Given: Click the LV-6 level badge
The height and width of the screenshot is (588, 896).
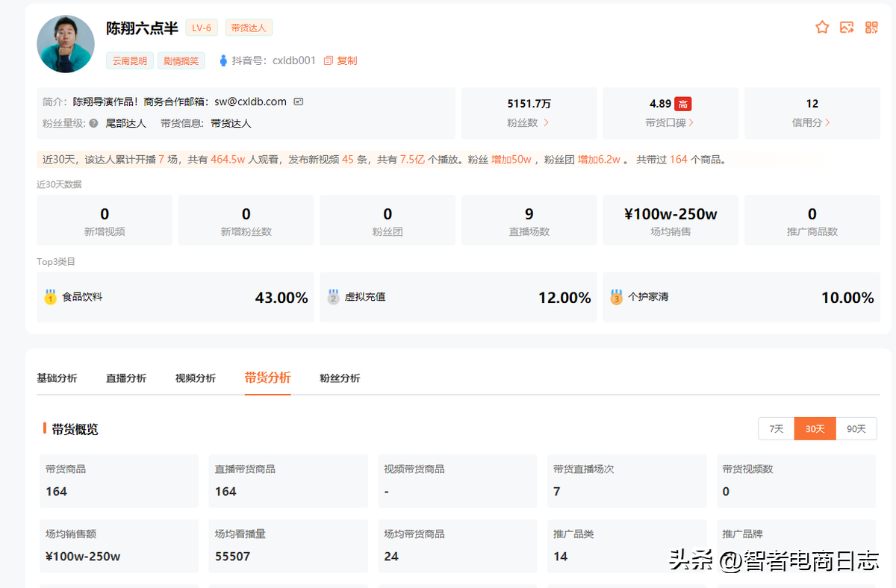Looking at the screenshot, I should [x=202, y=28].
